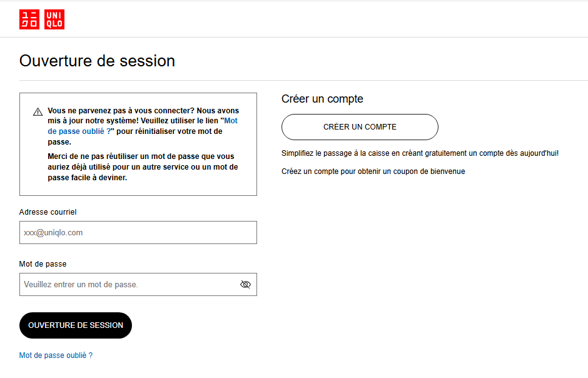Click the Japanese katakana Uniqlo logo
The width and height of the screenshot is (588, 378).
(29, 19)
